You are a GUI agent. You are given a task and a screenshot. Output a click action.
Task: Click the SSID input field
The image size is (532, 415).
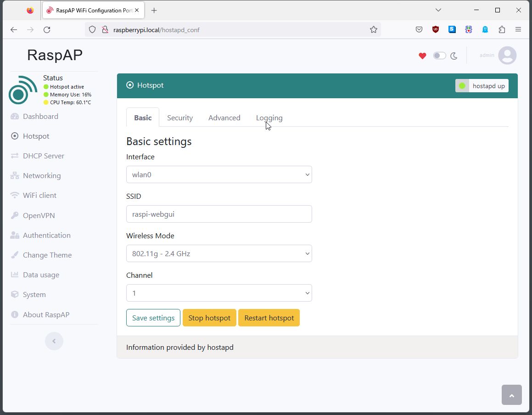219,214
